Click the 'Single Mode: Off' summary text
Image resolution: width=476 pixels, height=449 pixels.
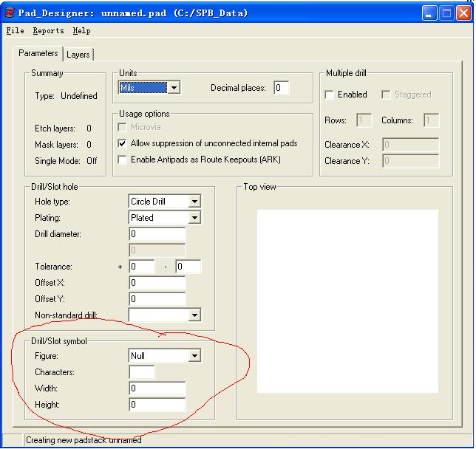pos(66,161)
